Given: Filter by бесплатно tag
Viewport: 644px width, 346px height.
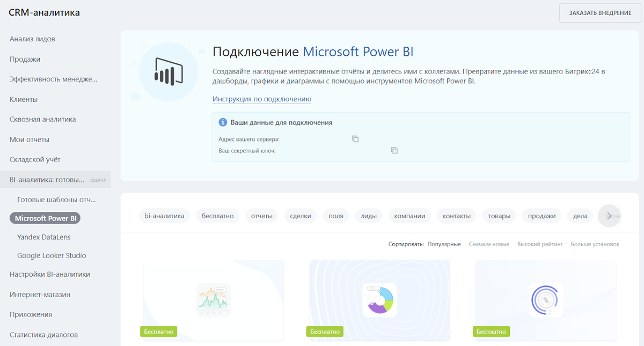Looking at the screenshot, I should 218,216.
